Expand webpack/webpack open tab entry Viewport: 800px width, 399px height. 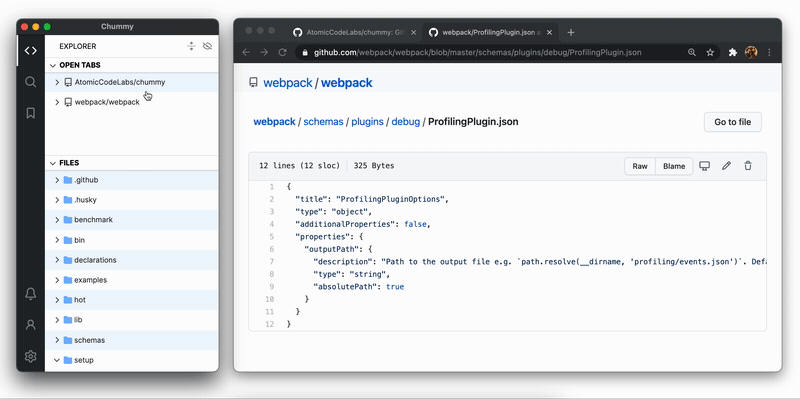tap(57, 102)
